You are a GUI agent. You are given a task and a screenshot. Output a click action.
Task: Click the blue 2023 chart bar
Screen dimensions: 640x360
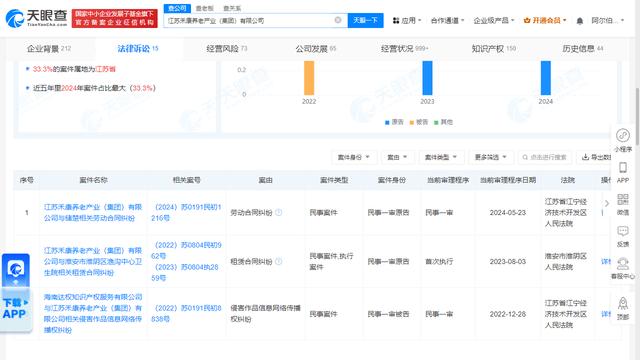click(427, 78)
